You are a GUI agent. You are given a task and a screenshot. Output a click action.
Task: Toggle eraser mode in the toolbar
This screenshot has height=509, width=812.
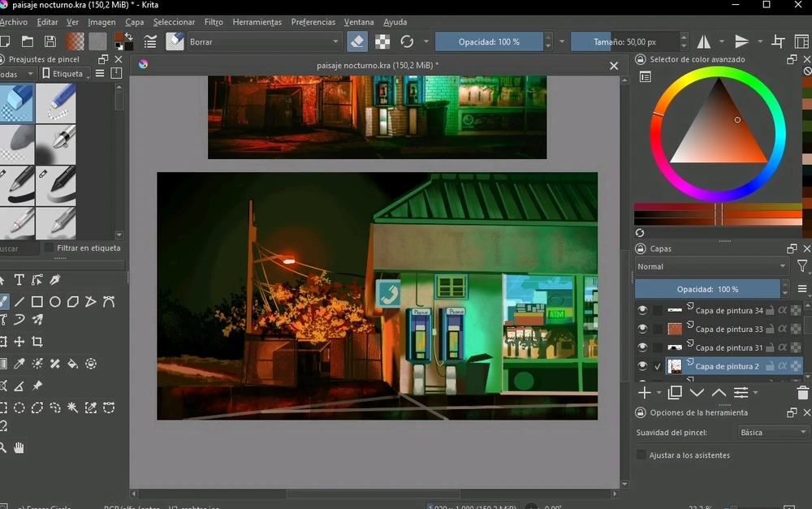[x=356, y=41]
